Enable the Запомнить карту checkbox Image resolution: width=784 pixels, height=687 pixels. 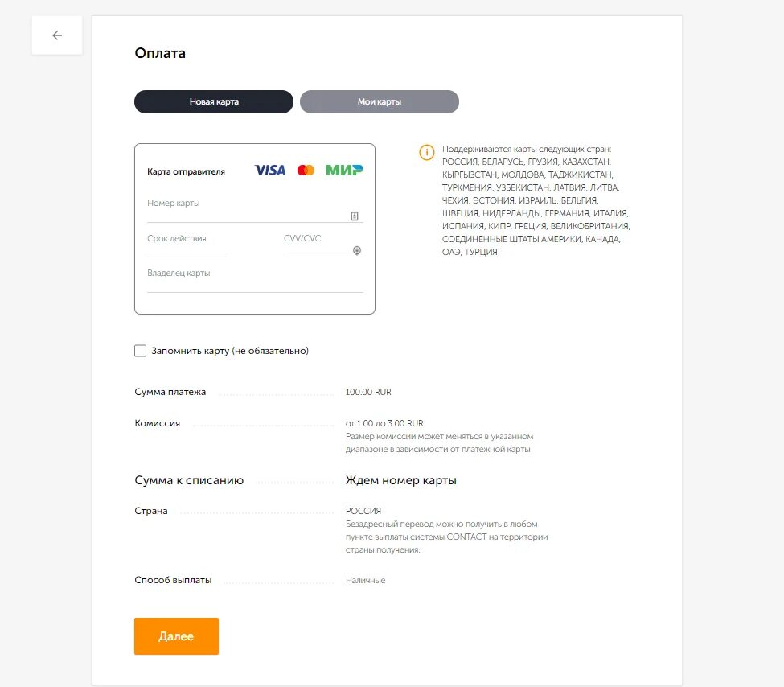(141, 350)
